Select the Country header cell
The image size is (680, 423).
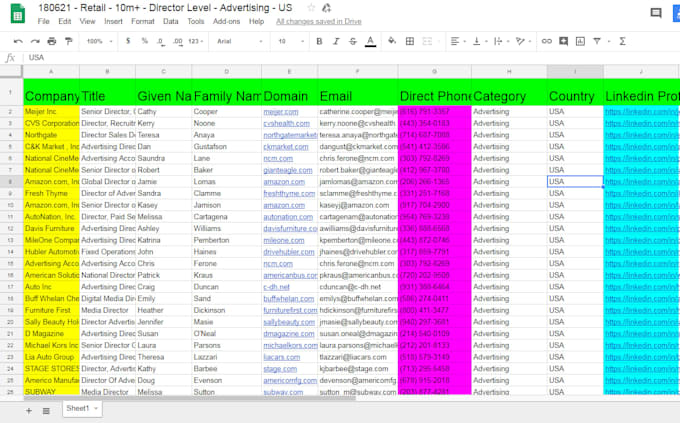pyautogui.click(x=575, y=92)
